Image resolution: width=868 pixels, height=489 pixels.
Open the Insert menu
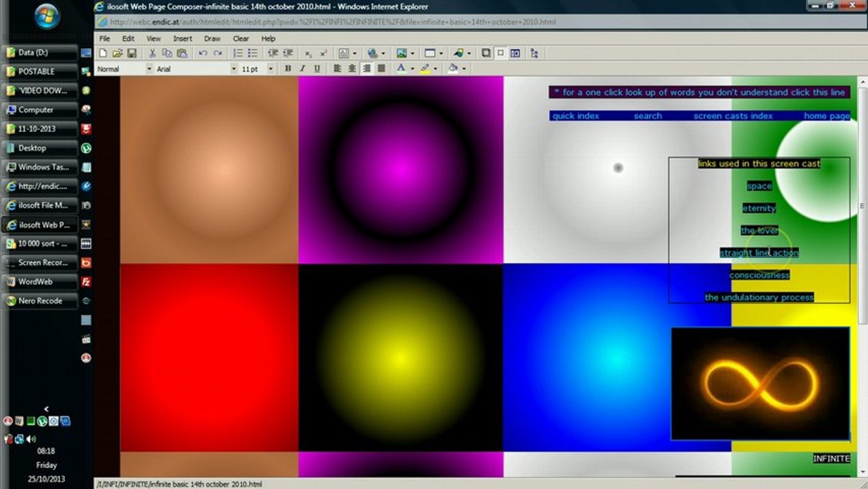183,39
